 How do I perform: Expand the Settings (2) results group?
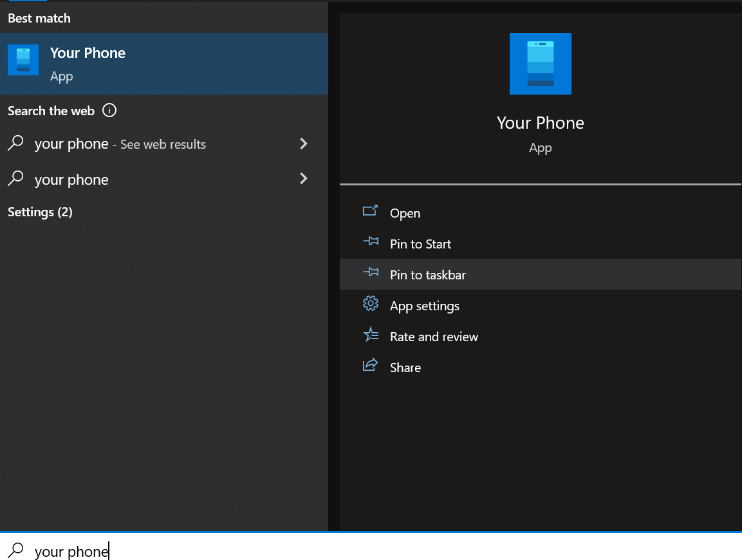[40, 212]
